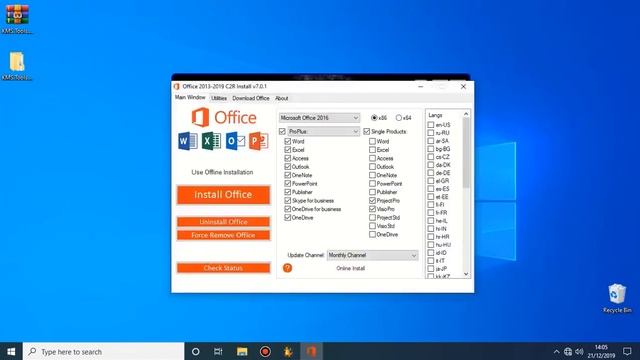Click the Check Status button
Screen dimensions: 640x360
(223, 268)
